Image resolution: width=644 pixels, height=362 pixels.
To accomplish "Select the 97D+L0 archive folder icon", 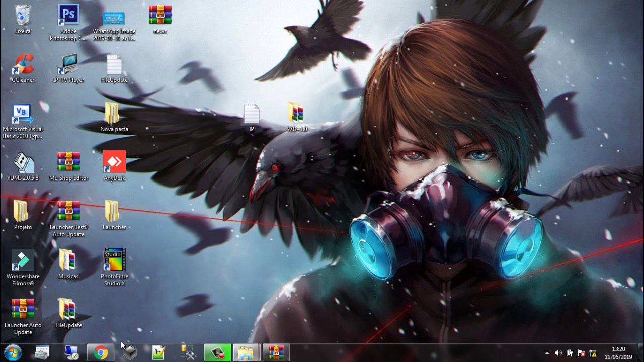I will pos(297,113).
